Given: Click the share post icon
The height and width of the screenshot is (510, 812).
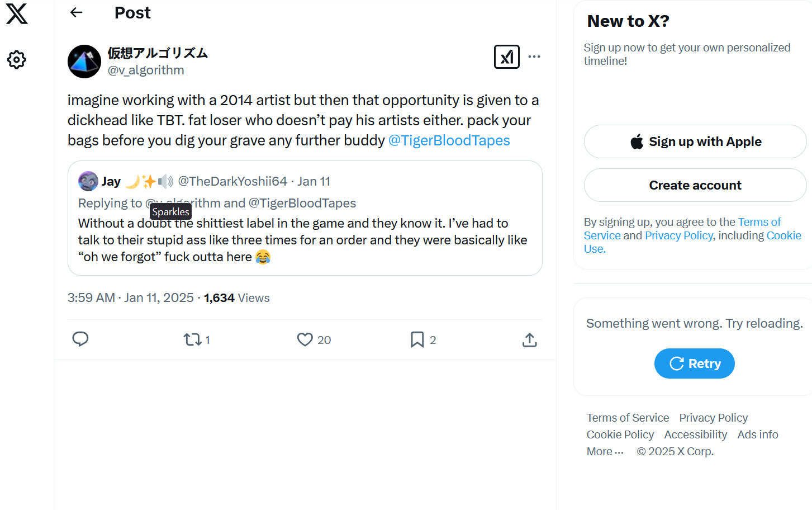Looking at the screenshot, I should 529,339.
